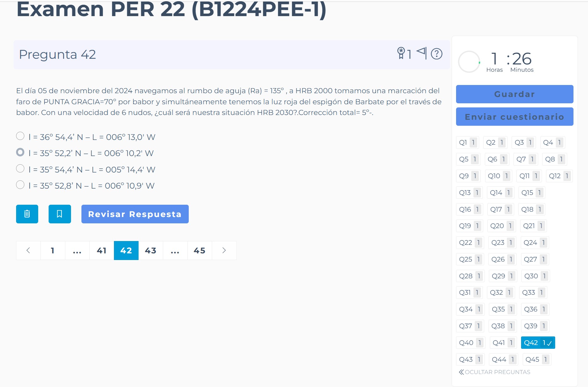Expand the ellipsis before page 45
The height and width of the screenshot is (387, 588).
(x=175, y=251)
